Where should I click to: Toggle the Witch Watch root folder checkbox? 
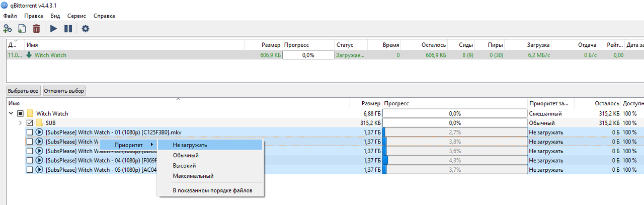[20, 113]
